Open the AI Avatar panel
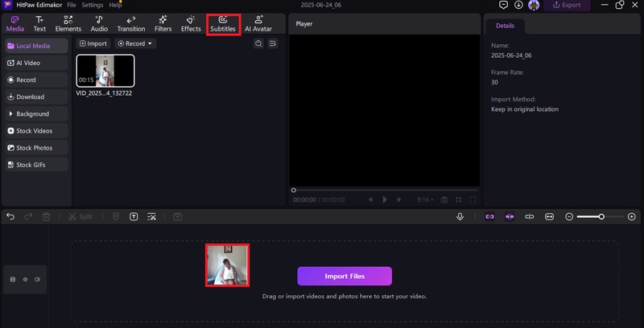Image resolution: width=644 pixels, height=328 pixels. click(258, 23)
